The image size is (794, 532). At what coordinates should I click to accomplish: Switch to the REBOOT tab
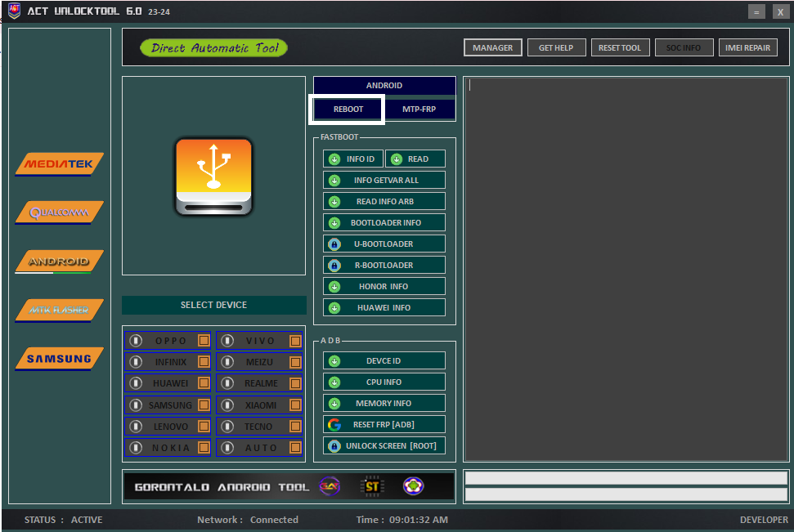[348, 109]
